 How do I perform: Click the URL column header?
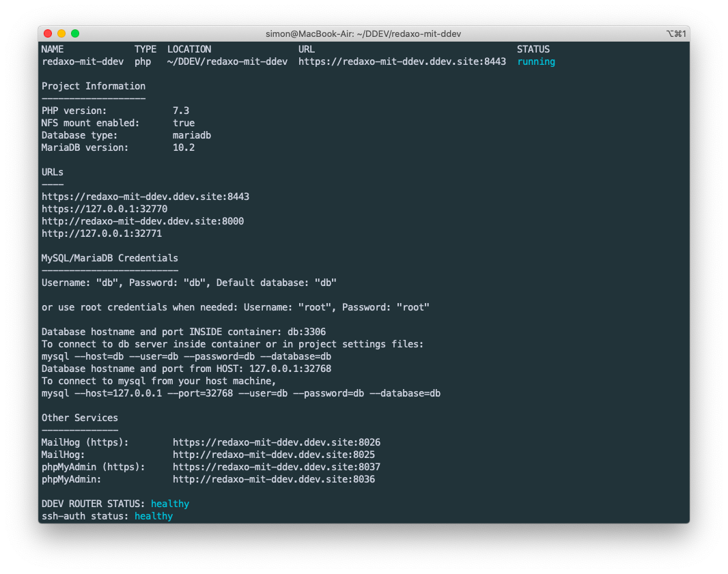point(307,49)
